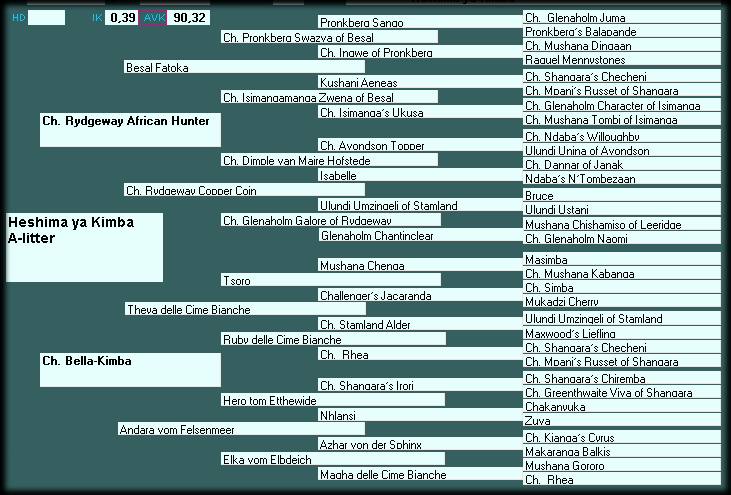Select Raquel Mennystones
This screenshot has height=495, width=731.
[x=622, y=59]
